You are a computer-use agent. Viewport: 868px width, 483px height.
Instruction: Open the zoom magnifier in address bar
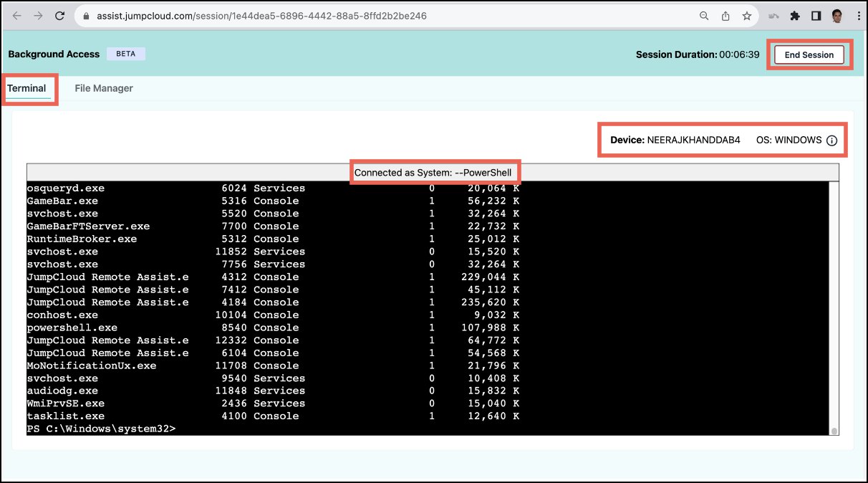coord(704,16)
